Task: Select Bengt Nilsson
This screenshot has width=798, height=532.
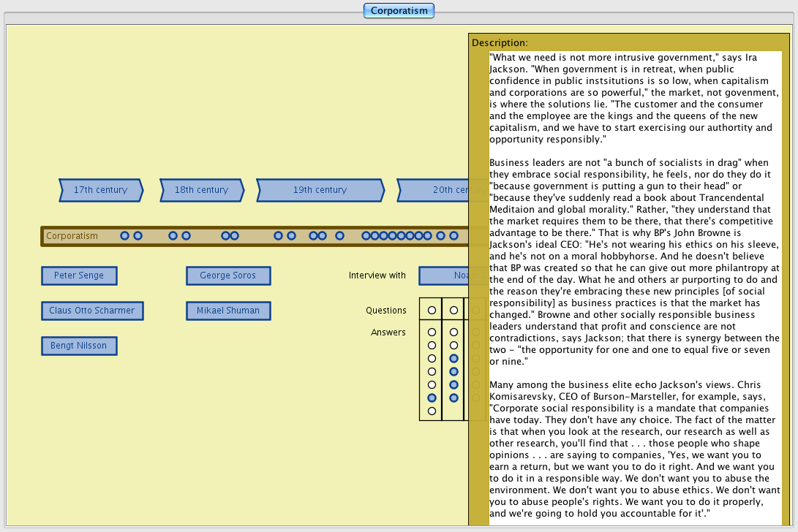Action: tap(79, 346)
